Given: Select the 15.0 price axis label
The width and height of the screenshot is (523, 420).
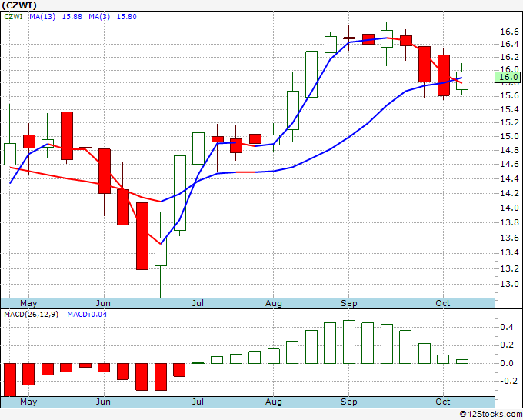Looking at the screenshot, I should click(x=509, y=136).
